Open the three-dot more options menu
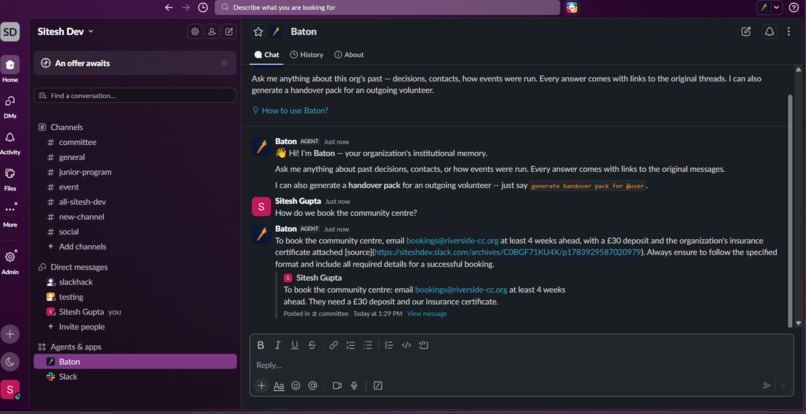Image resolution: width=806 pixels, height=414 pixels. click(x=789, y=32)
